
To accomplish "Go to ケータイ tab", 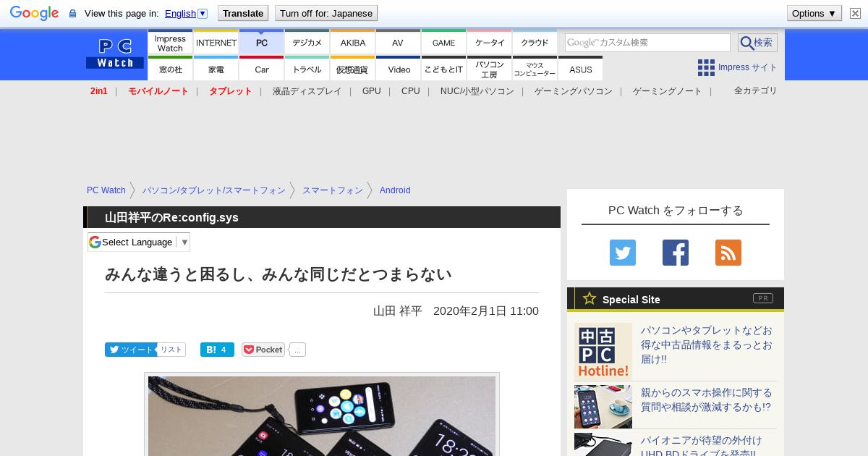I will pos(490,43).
